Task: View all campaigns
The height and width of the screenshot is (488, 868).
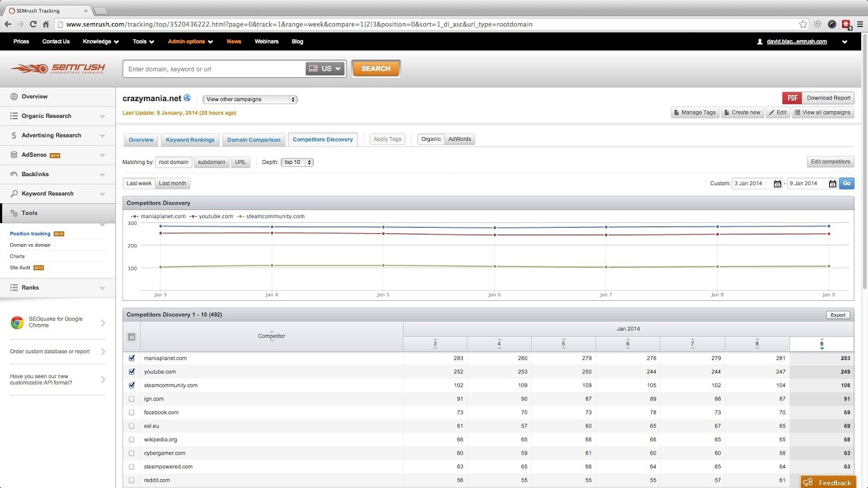Action: [823, 113]
